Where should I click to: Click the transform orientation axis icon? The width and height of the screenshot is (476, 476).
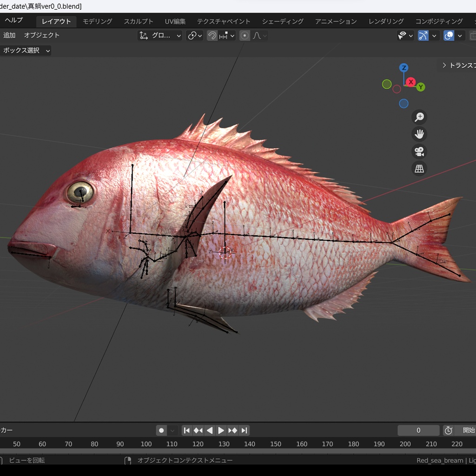pyautogui.click(x=143, y=35)
